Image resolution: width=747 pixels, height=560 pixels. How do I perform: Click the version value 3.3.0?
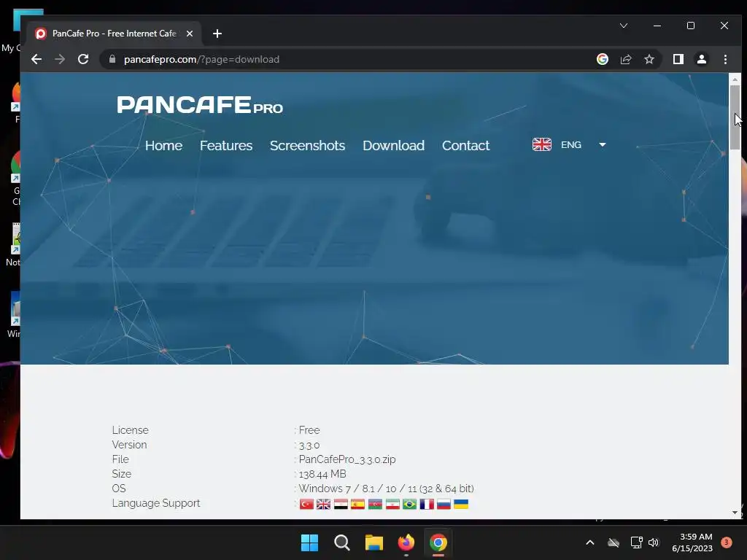(309, 446)
